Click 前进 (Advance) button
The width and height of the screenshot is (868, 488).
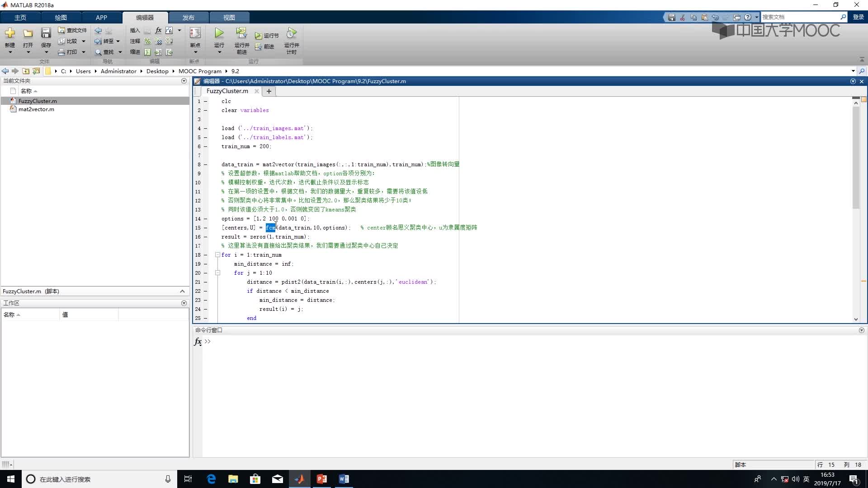264,47
